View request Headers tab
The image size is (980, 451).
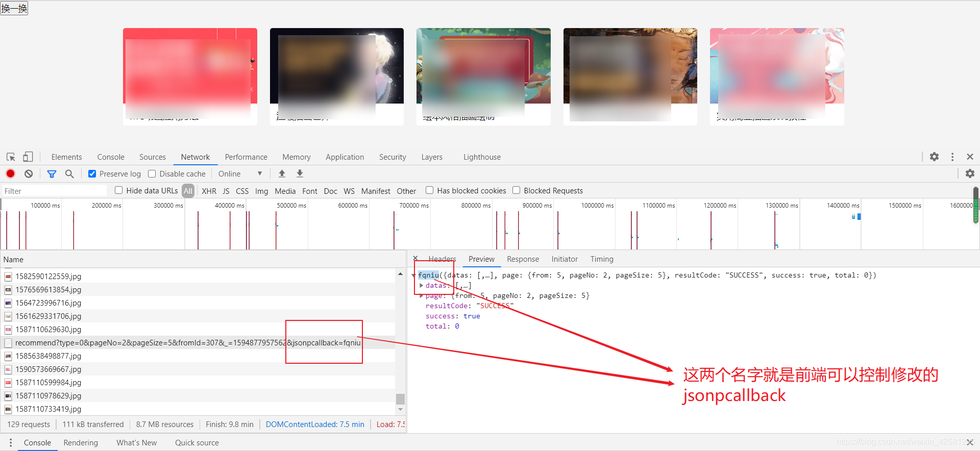point(442,259)
